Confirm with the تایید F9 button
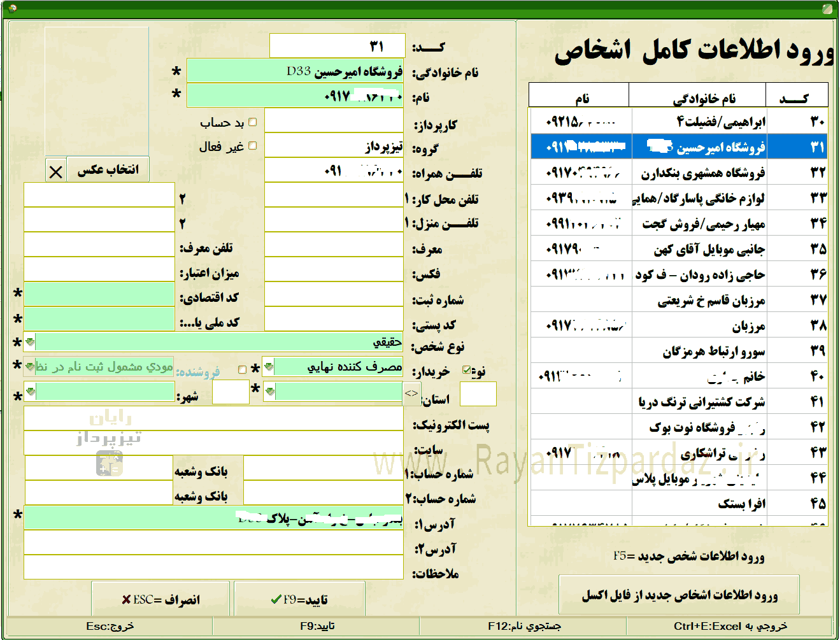840x640 pixels. [x=299, y=599]
